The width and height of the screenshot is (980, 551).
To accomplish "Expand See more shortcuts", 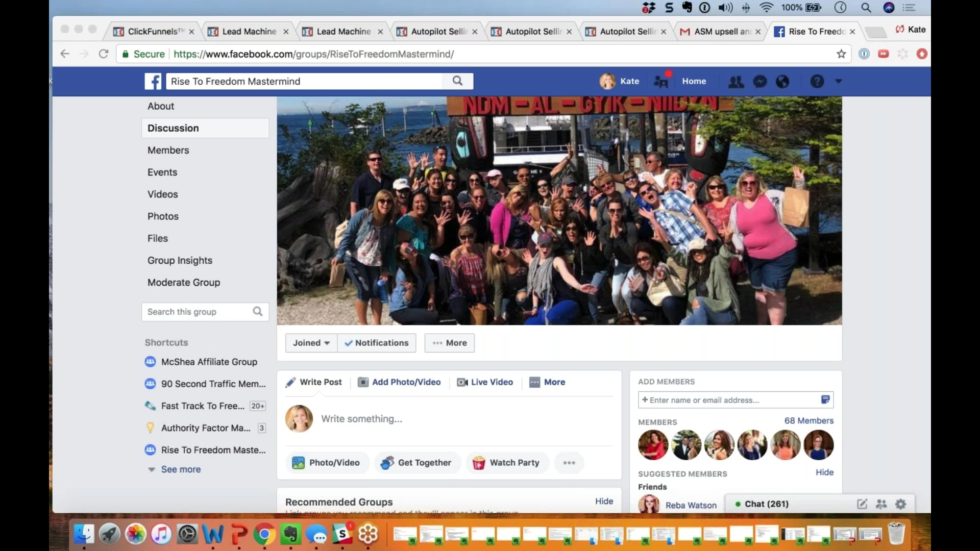I will [x=181, y=469].
